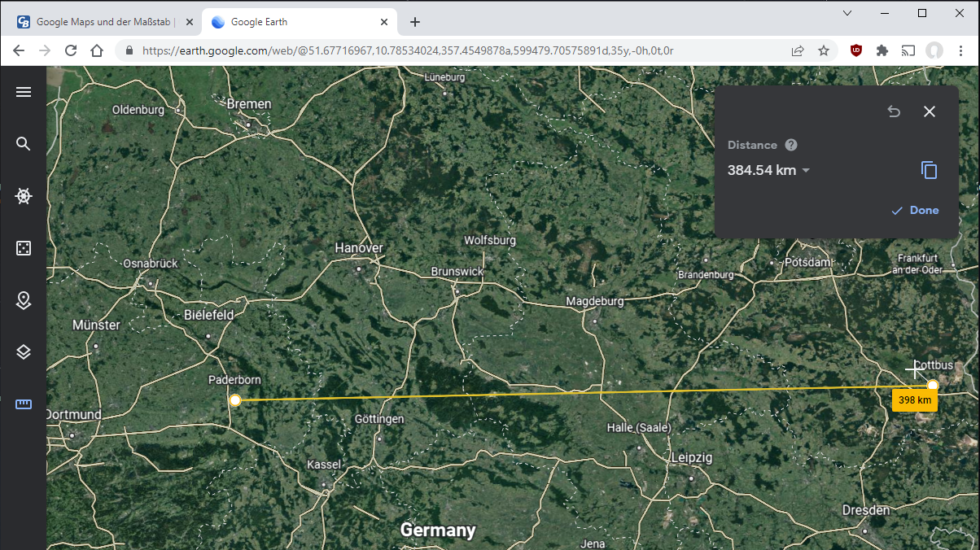This screenshot has width=980, height=550.
Task: Click the site security lock icon
Action: (129, 50)
